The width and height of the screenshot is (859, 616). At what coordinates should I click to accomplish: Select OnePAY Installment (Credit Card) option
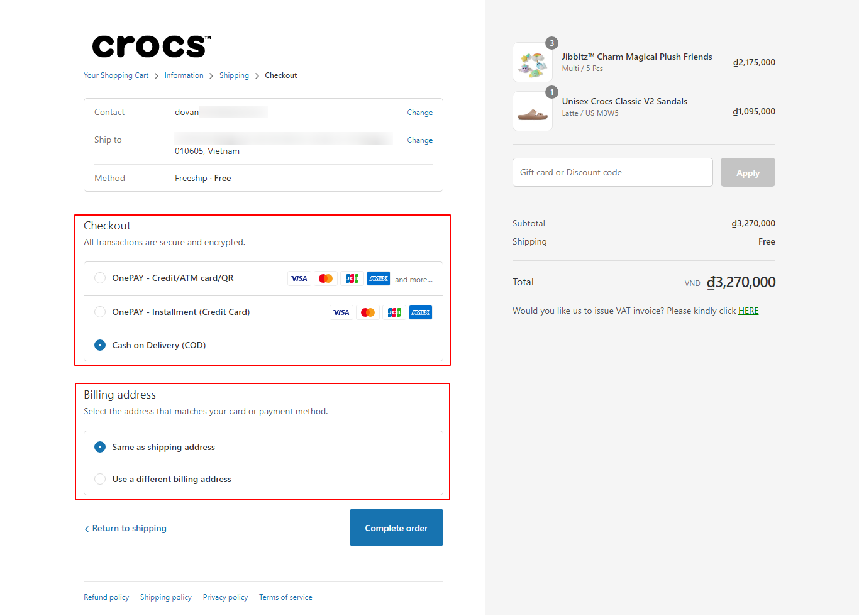(100, 312)
